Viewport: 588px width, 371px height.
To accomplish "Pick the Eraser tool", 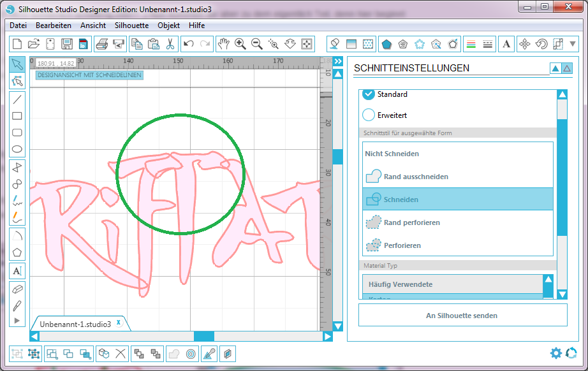I will [x=17, y=289].
